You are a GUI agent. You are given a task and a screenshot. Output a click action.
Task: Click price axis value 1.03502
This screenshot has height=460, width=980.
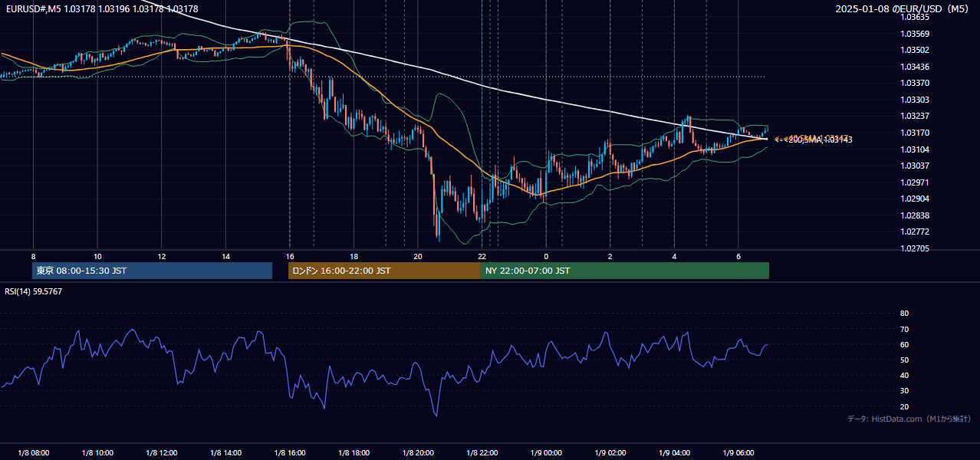[914, 50]
